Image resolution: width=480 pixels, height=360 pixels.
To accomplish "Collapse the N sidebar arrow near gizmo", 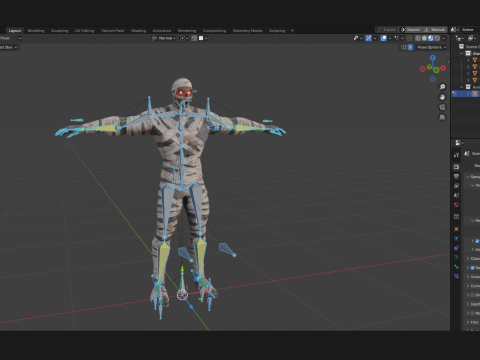I will [x=448, y=62].
